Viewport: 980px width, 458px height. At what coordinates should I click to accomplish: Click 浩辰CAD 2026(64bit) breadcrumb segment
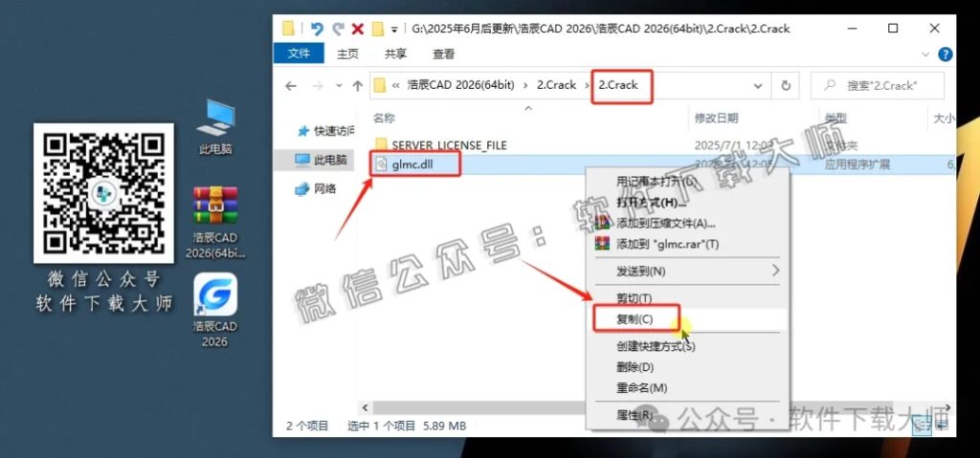[x=460, y=86]
